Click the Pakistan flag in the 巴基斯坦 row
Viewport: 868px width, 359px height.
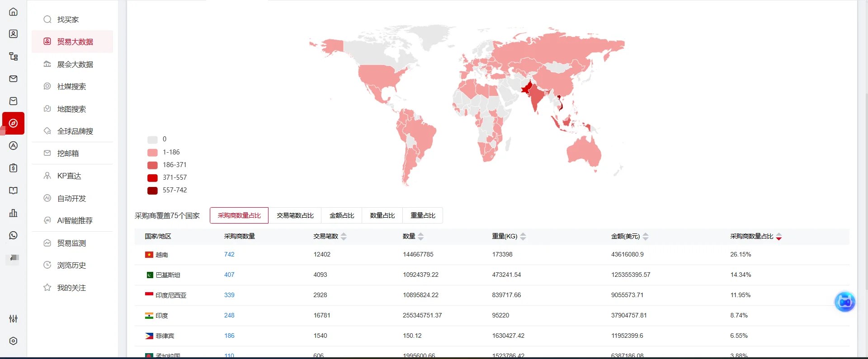tap(149, 275)
